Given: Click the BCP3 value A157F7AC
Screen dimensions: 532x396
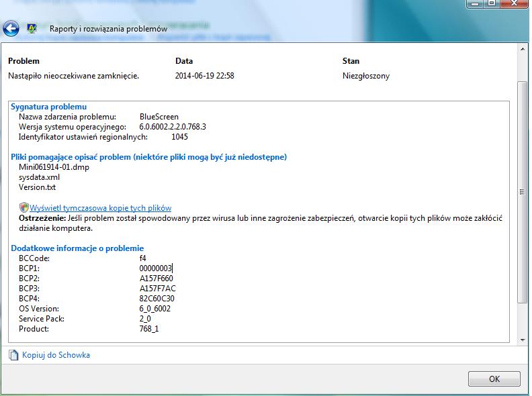Looking at the screenshot, I should [158, 289].
